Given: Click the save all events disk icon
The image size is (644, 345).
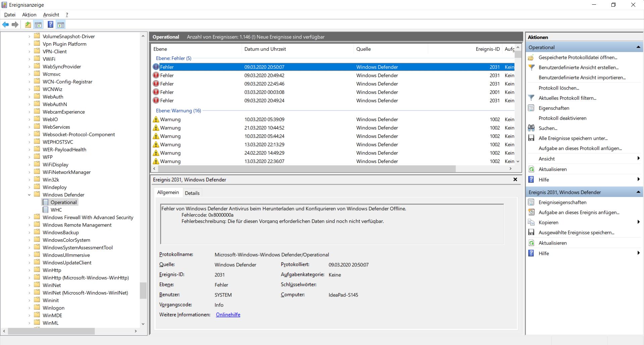Looking at the screenshot, I should 531,138.
